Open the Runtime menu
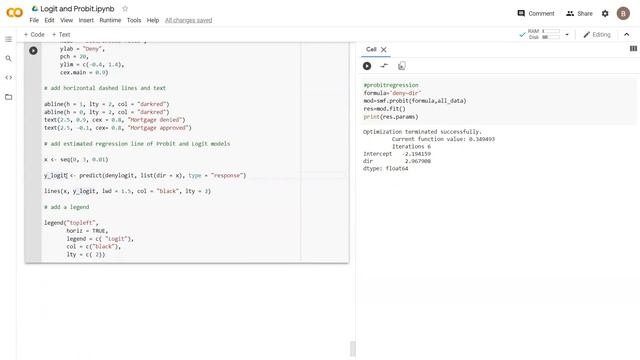 110,20
